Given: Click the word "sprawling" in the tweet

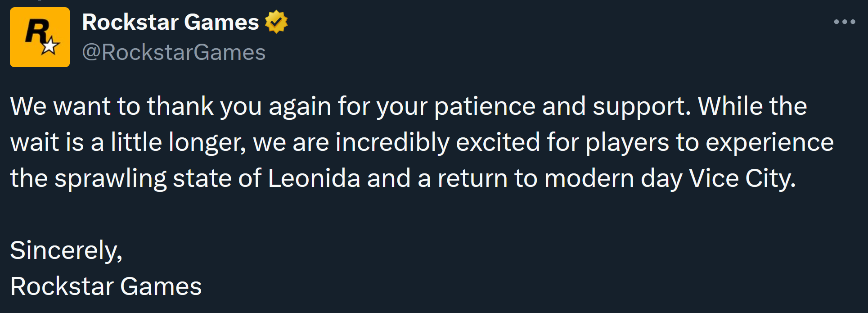Looking at the screenshot, I should click(x=110, y=178).
